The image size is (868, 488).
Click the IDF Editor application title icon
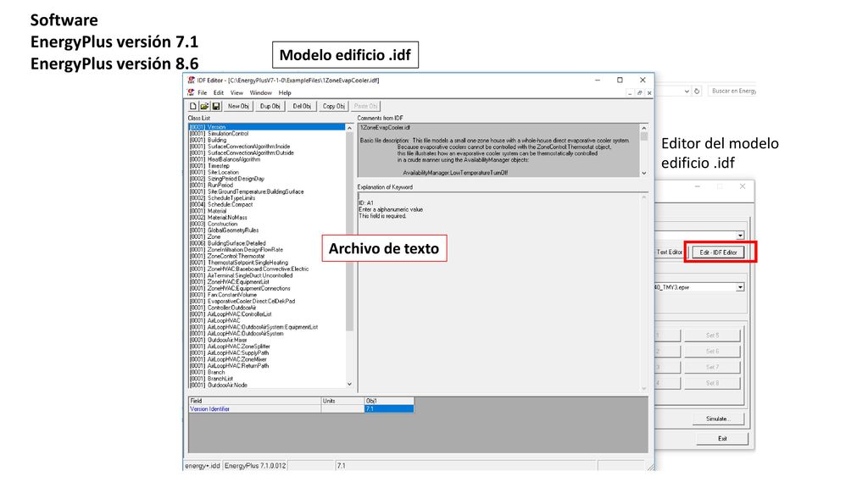[191, 80]
